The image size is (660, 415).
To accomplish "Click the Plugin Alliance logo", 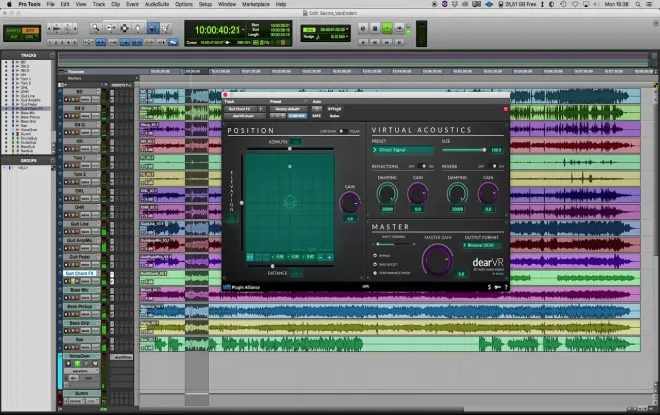I will 242,287.
